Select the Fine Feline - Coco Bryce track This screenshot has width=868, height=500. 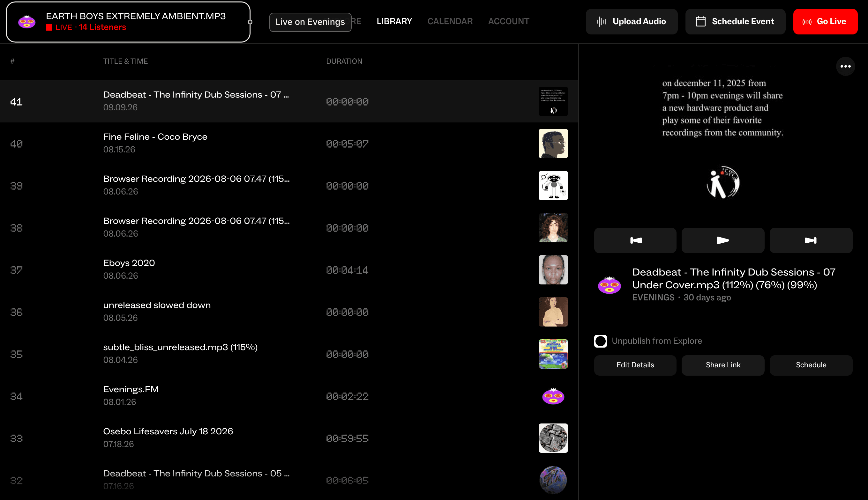[289, 143]
